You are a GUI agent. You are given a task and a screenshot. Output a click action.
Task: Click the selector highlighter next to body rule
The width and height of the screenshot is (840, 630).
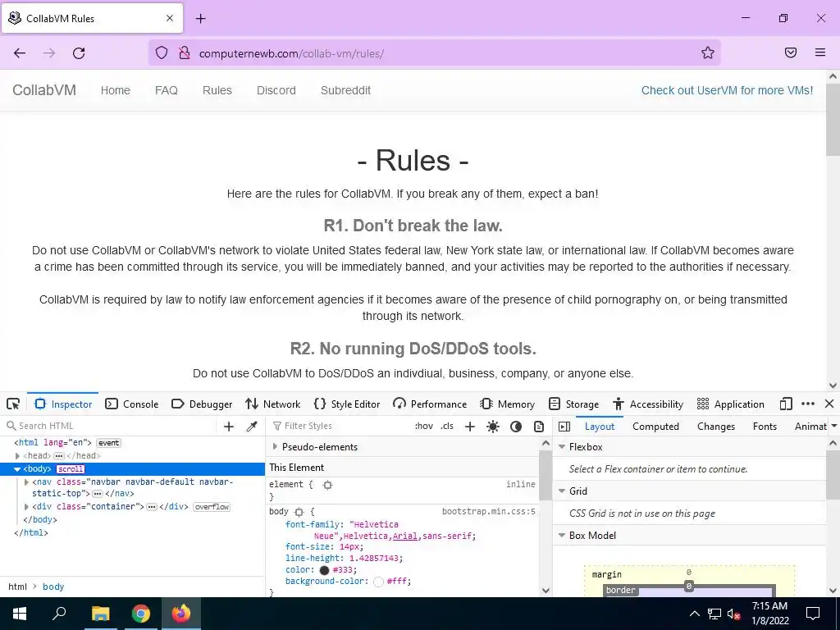299,512
